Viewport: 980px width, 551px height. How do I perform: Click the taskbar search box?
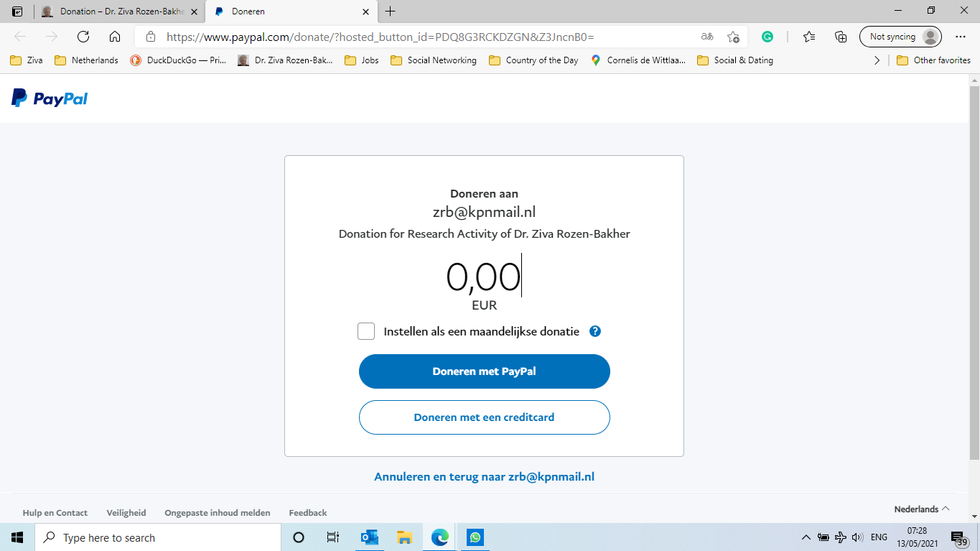click(x=157, y=537)
